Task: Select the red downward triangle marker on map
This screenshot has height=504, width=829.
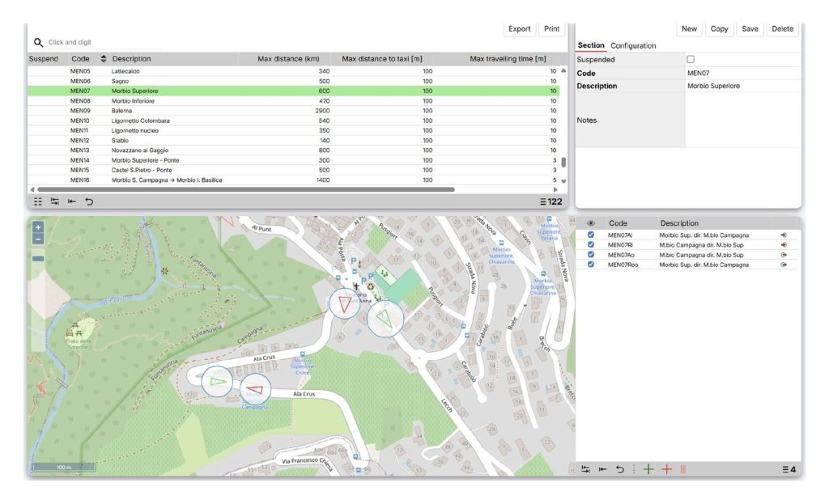Action: 344,304
